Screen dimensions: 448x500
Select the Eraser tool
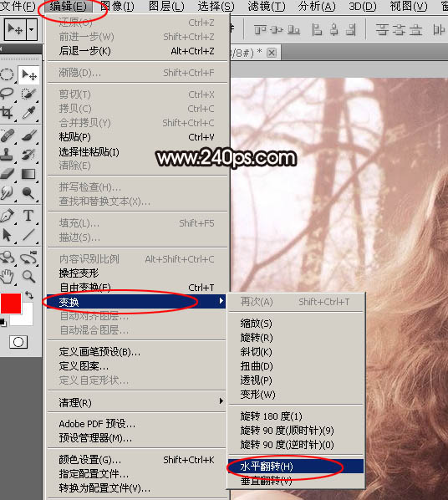[7, 174]
